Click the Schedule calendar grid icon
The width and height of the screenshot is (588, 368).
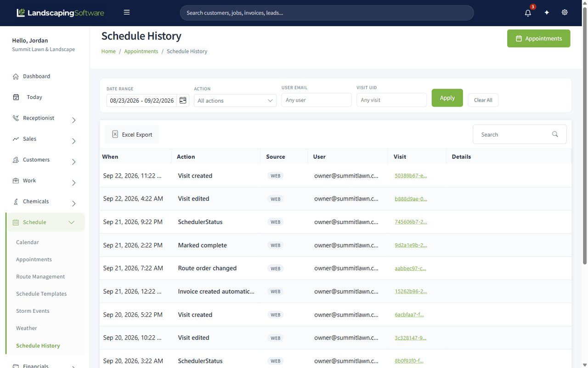16,222
